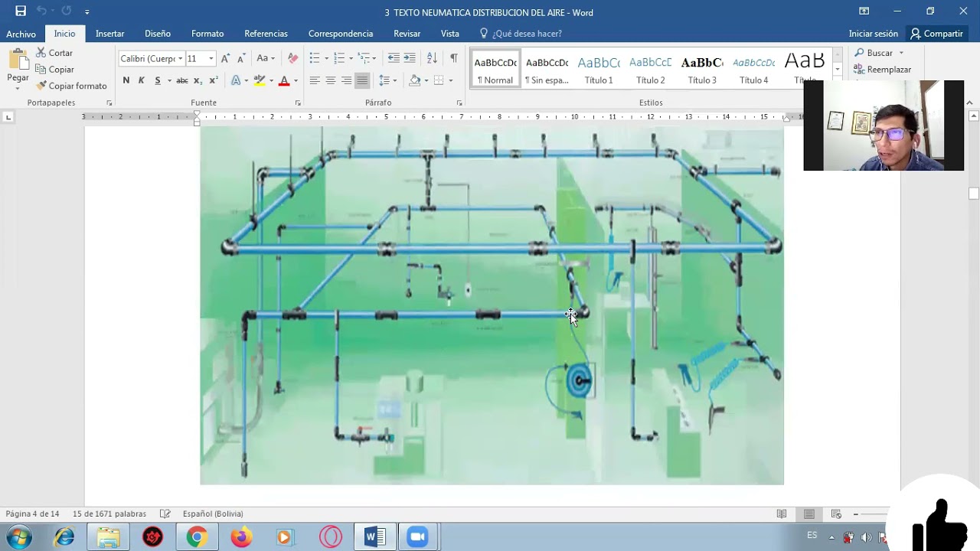
Task: Expand the numbered list dropdown
Action: (x=351, y=59)
